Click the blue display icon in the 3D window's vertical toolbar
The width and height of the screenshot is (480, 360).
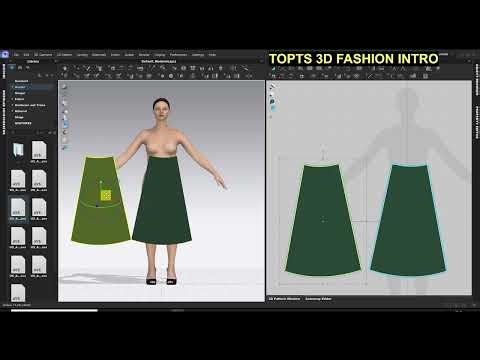pyautogui.click(x=65, y=125)
